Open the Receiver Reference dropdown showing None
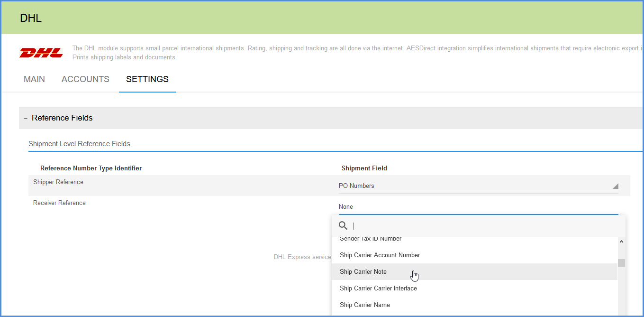The height and width of the screenshot is (317, 644). pos(474,206)
